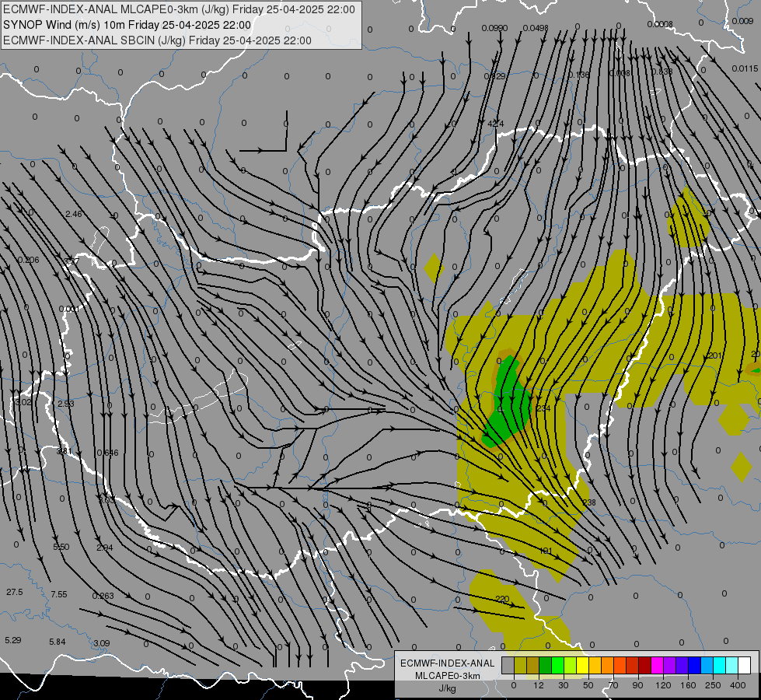
Task: Click the 5.84 value on the map
Action: point(58,642)
